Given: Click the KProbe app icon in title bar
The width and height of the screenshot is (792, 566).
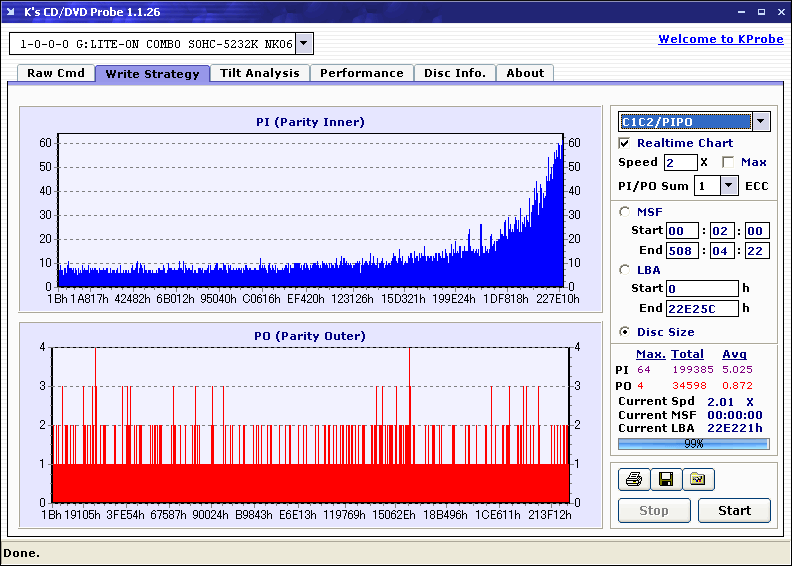Looking at the screenshot, I should [12, 12].
